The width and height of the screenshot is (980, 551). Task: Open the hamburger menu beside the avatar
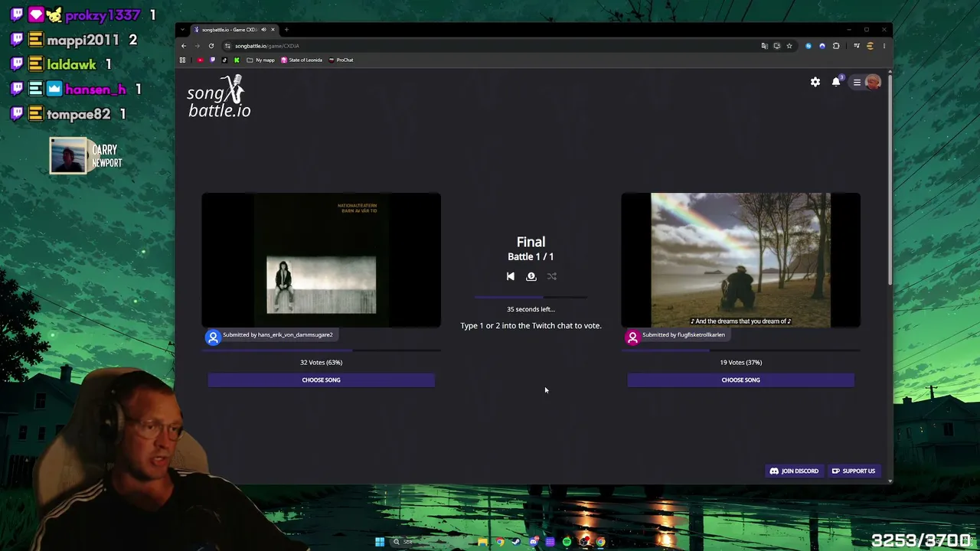[x=857, y=82]
